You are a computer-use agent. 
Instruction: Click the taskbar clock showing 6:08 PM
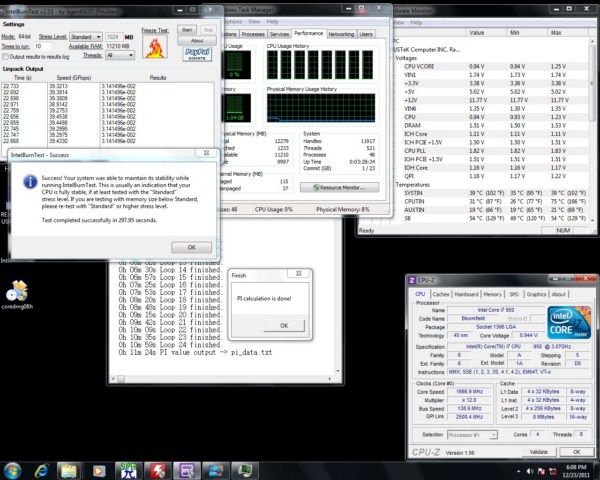pos(576,471)
